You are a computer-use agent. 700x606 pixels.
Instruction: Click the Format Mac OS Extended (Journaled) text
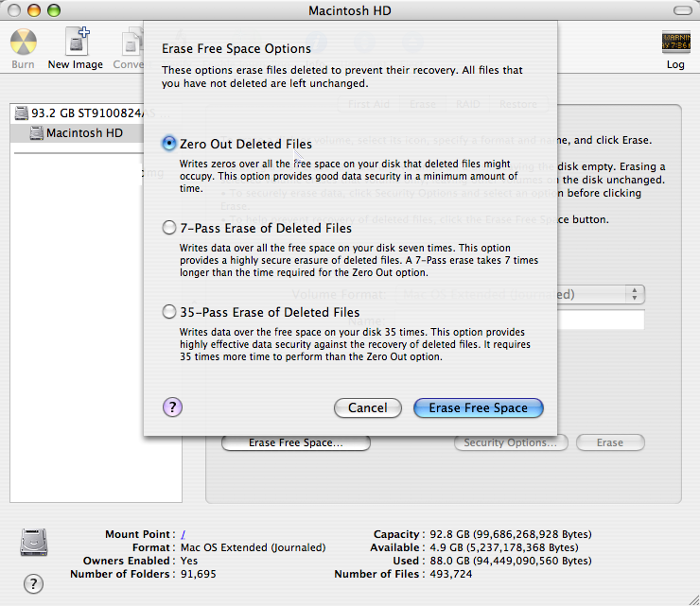pyautogui.click(x=253, y=547)
